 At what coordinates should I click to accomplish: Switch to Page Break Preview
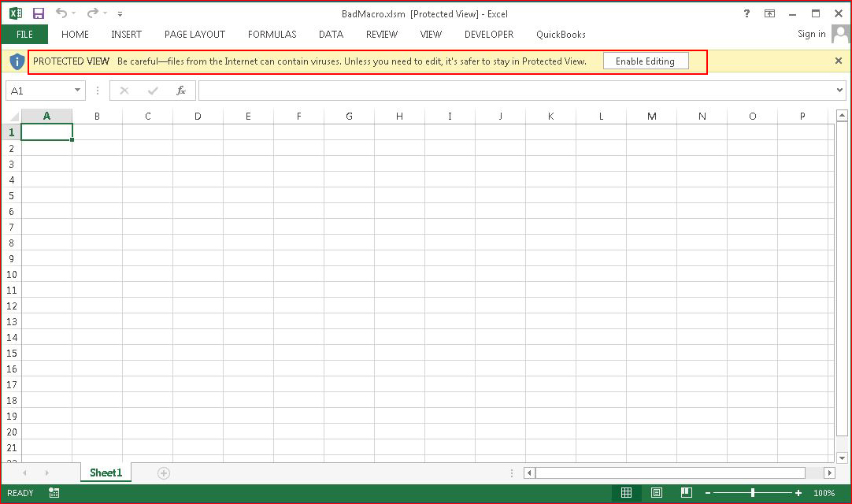click(687, 493)
